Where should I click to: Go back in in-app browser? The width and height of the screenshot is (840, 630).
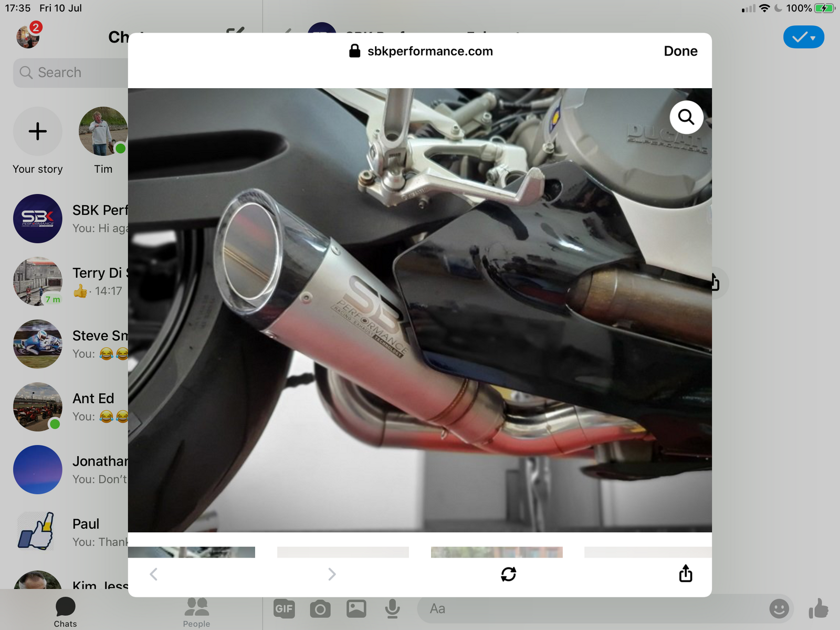pos(154,574)
